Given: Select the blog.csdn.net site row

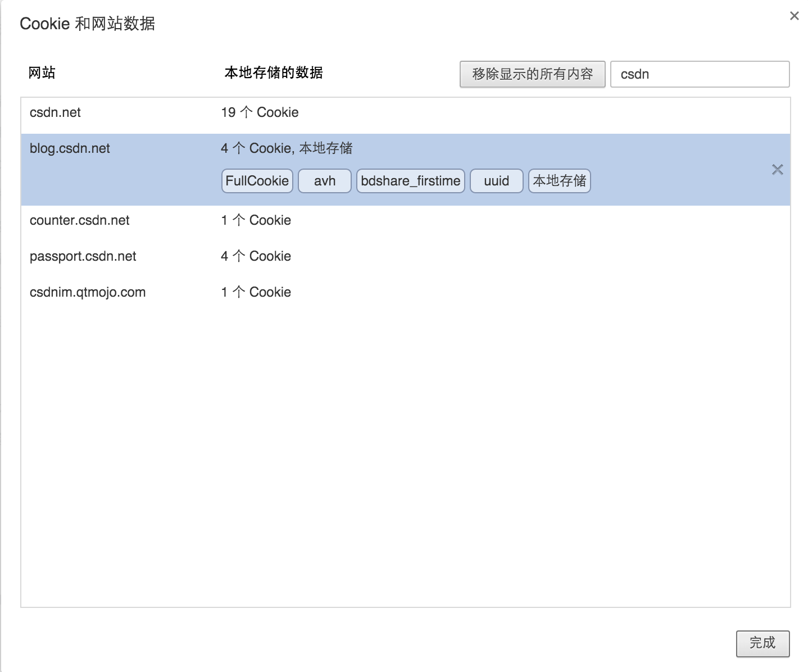Looking at the screenshot, I should [406, 170].
